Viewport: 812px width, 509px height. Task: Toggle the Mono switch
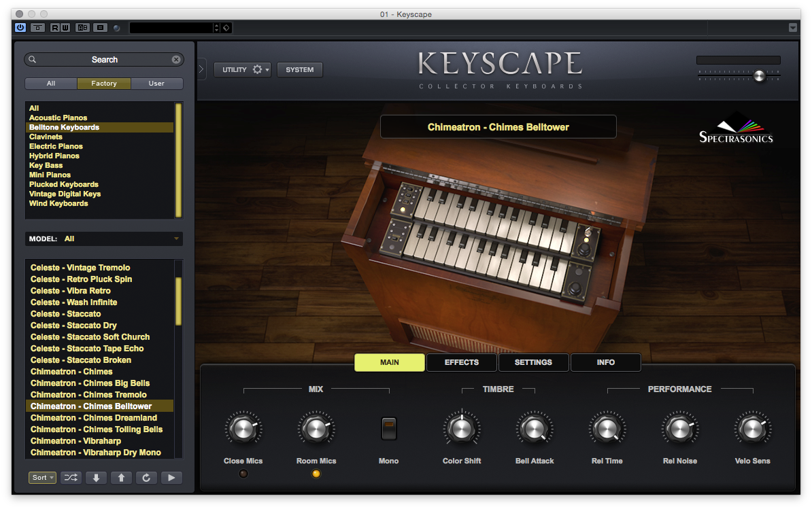click(388, 427)
